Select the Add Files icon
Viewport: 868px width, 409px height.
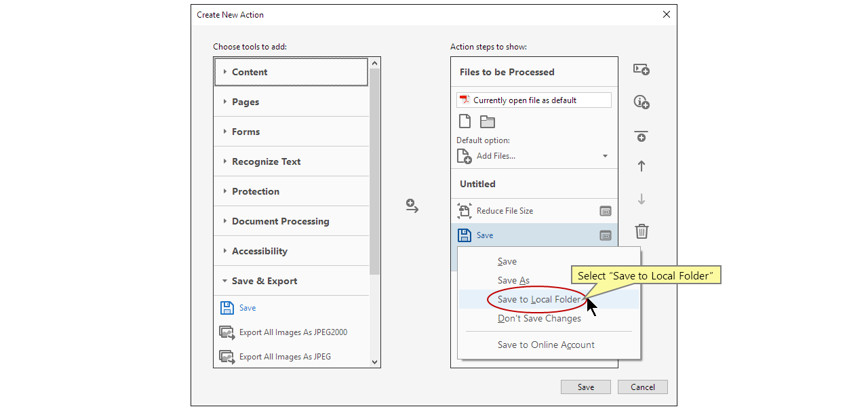click(465, 156)
